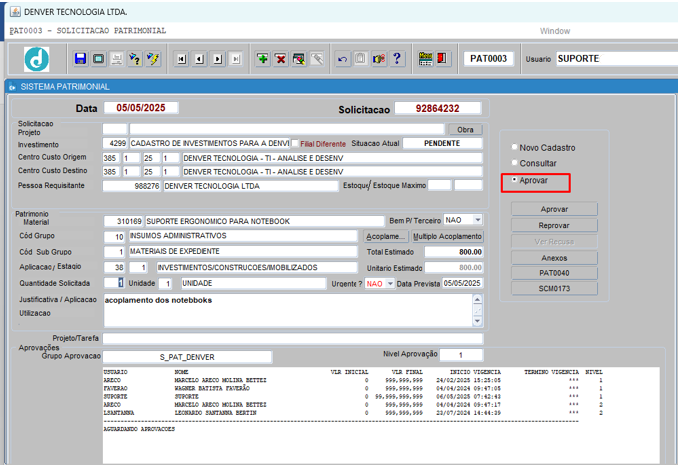Click the Reprovar button
681x466 pixels.
(554, 225)
